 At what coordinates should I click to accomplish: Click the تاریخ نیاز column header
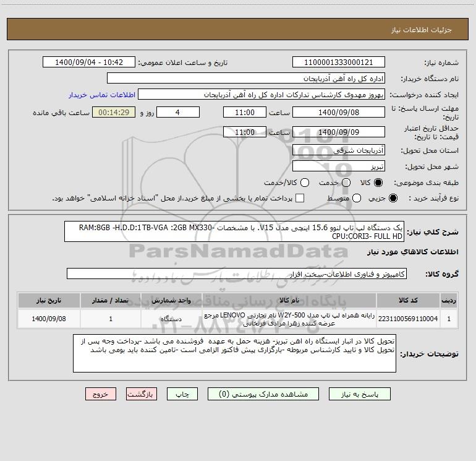click(49, 300)
